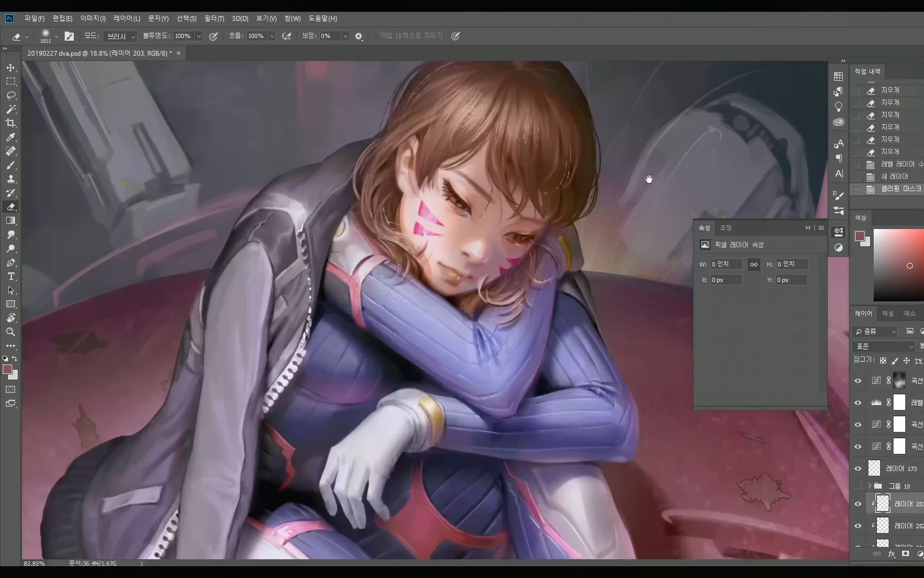Select the Zoom tool
The image size is (924, 578).
pos(11,332)
